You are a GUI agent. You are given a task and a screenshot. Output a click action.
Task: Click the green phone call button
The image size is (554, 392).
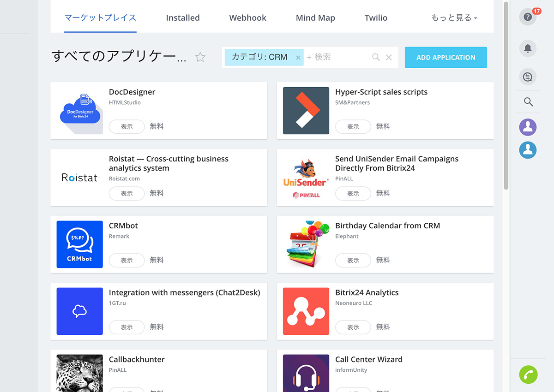tap(528, 374)
